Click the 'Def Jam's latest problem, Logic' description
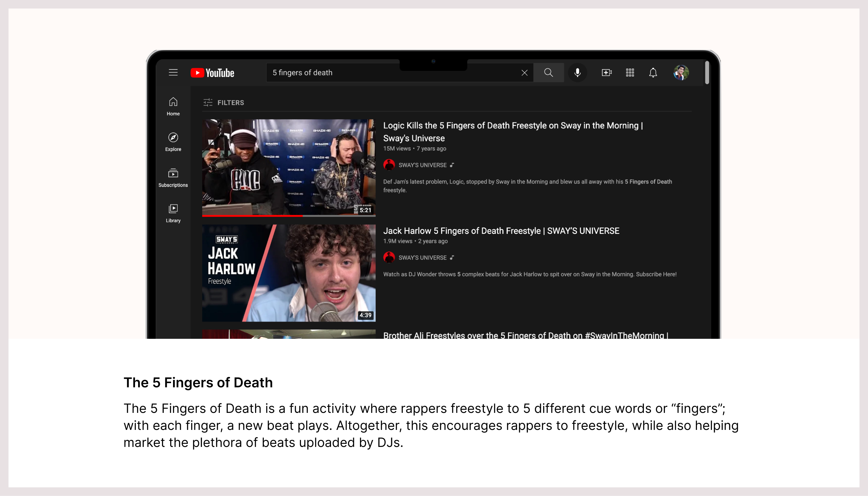Viewport: 868px width, 496px height. click(528, 186)
